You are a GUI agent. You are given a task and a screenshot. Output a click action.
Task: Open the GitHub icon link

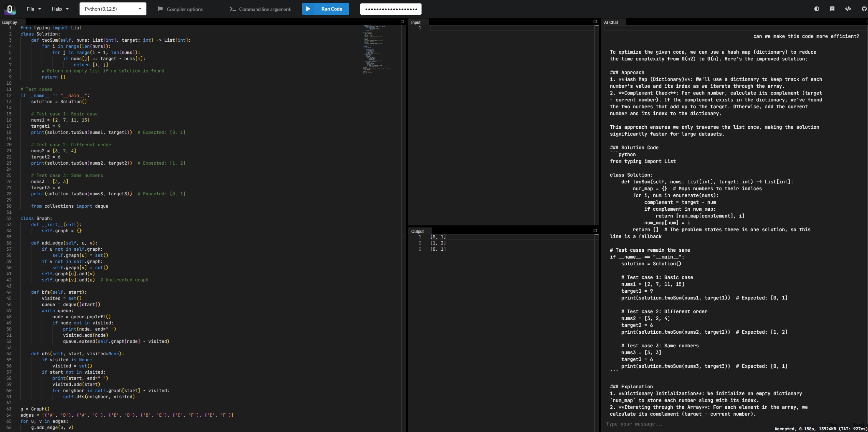coord(864,9)
